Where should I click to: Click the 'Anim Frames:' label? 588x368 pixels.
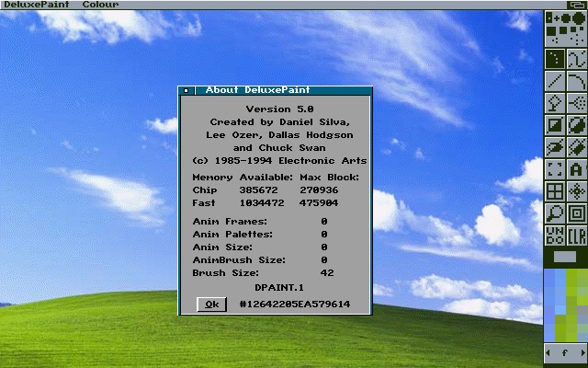point(230,221)
